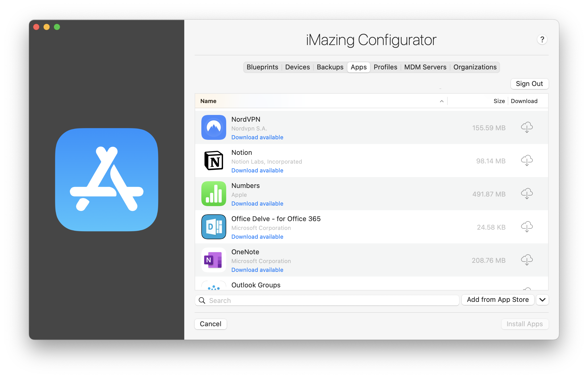Click the OneNote cloud download icon
588x378 pixels.
coord(527,260)
